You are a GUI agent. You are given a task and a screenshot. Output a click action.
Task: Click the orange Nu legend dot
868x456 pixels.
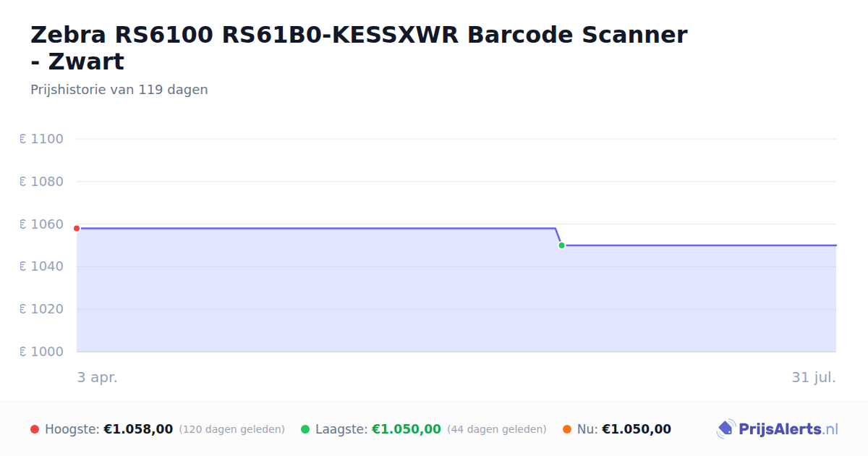tap(567, 429)
